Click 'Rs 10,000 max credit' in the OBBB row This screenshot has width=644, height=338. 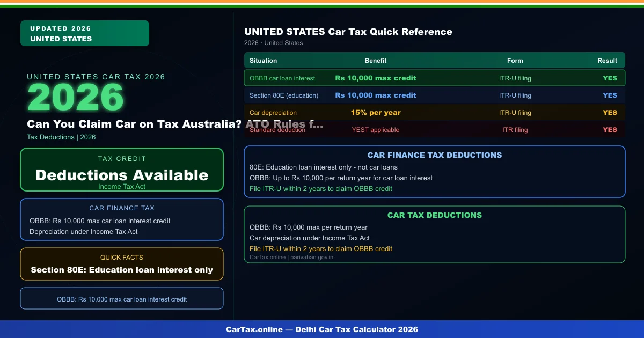(x=376, y=78)
